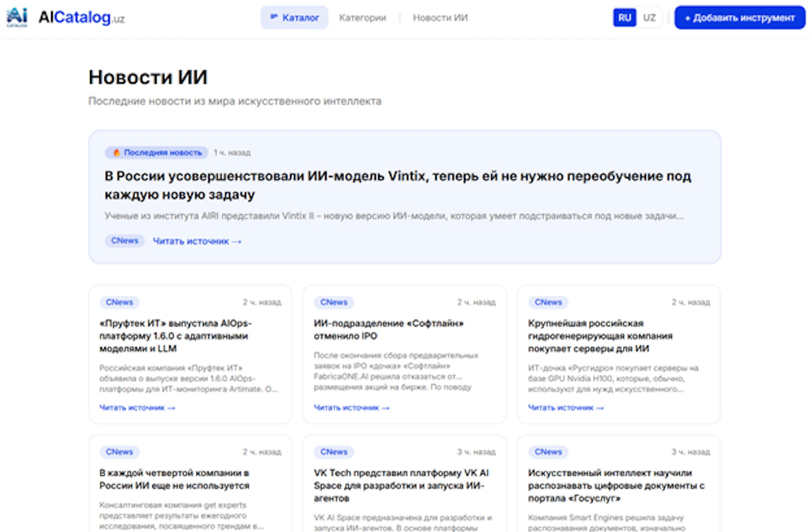Screen dimensions: 810x532
Task: Click Читать источник in the featured Vintix news
Action: [x=197, y=241]
